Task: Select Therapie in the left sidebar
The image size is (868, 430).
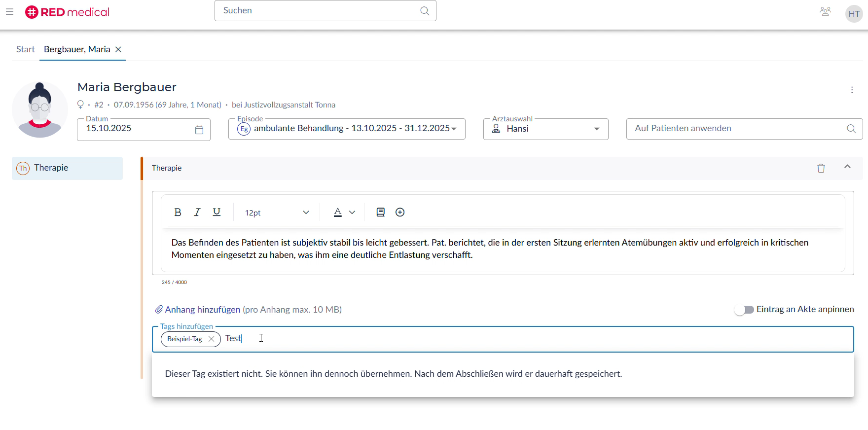Action: click(67, 168)
